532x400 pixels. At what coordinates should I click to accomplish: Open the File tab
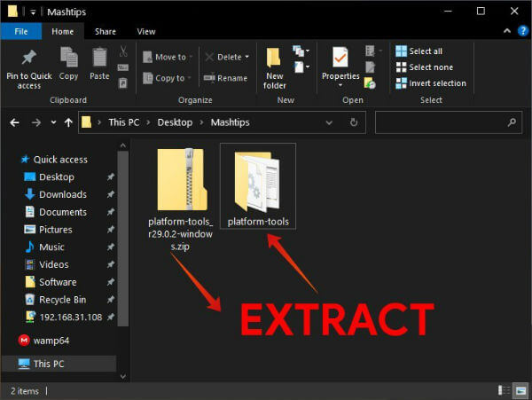click(21, 32)
